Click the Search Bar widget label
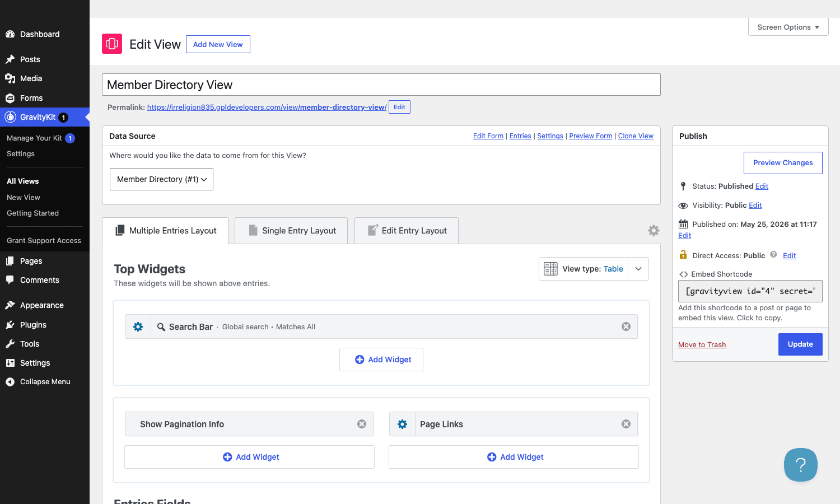This screenshot has height=504, width=840. coord(190,326)
